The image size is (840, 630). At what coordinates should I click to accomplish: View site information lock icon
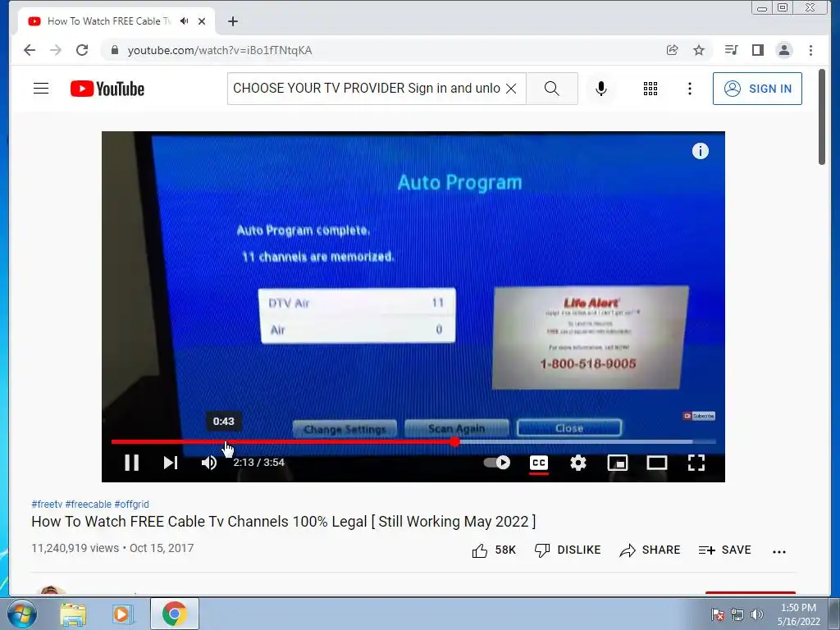tap(114, 50)
